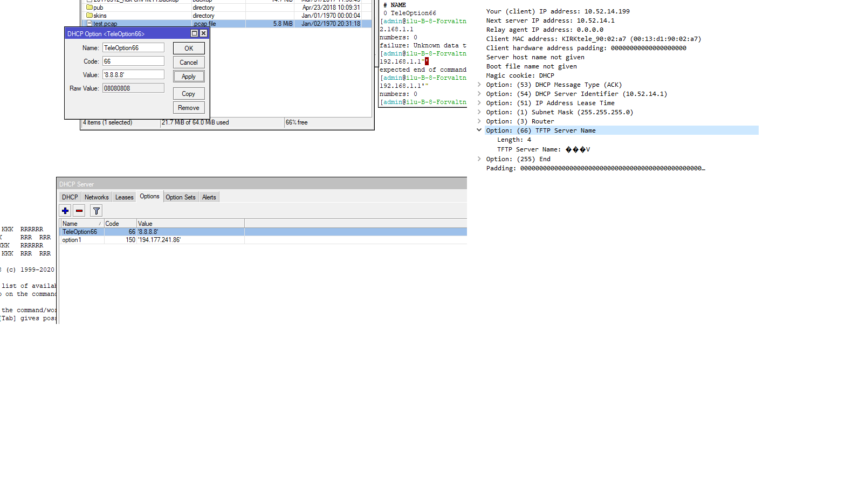Collapse Option (66) TFTP Server Name

[x=479, y=130]
